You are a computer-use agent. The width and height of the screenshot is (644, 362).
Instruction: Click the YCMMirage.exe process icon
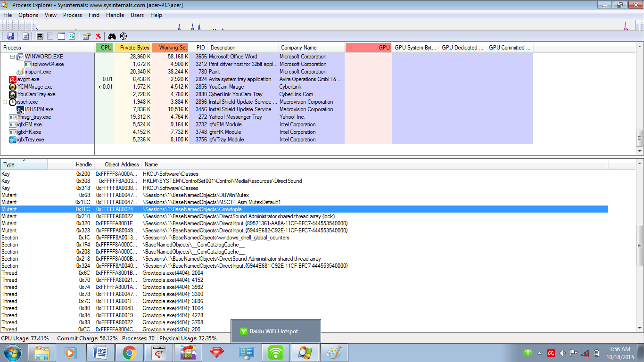(13, 87)
